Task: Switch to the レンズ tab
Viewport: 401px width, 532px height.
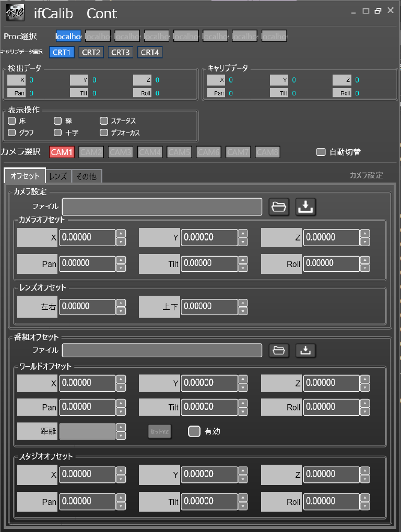Action: pos(58,176)
